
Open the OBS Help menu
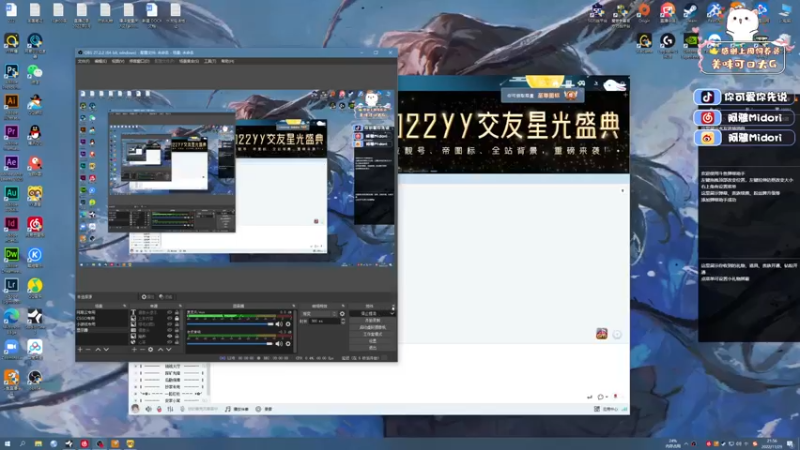point(227,61)
